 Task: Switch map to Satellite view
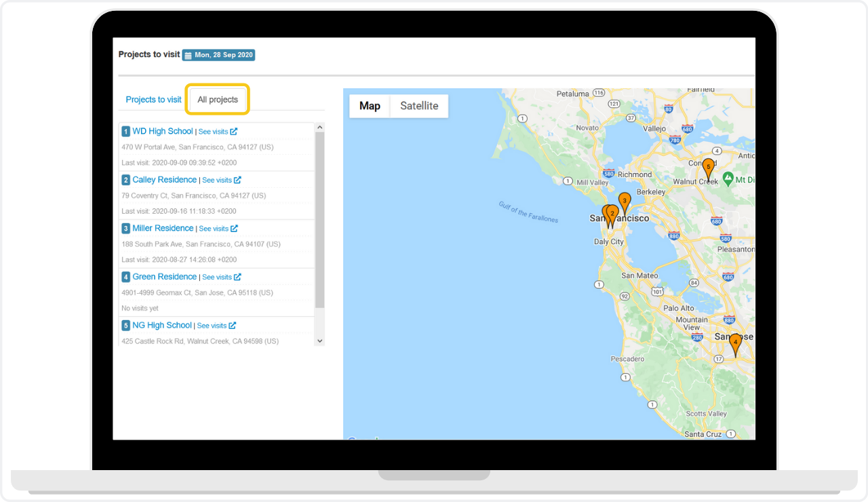pos(419,106)
